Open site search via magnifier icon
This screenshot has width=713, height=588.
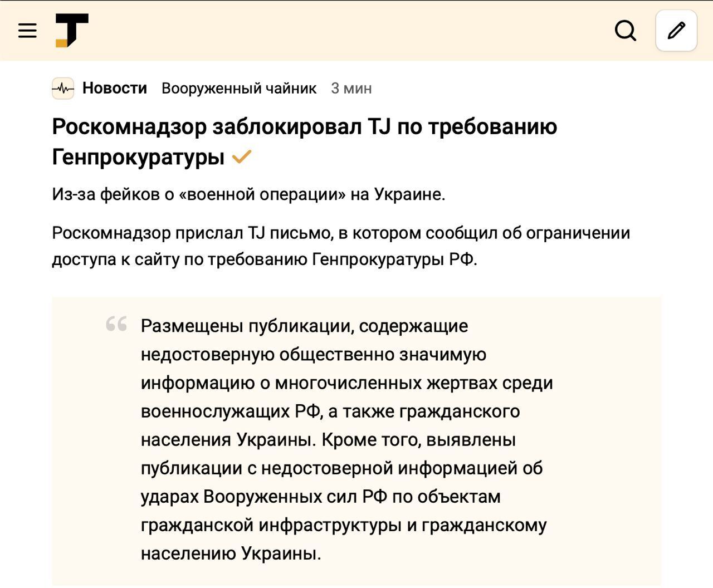(625, 31)
